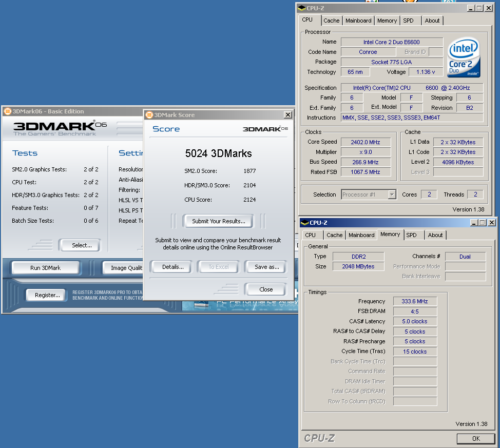Click Run 3DMark button
This screenshot has height=448, width=500.
tap(45, 268)
